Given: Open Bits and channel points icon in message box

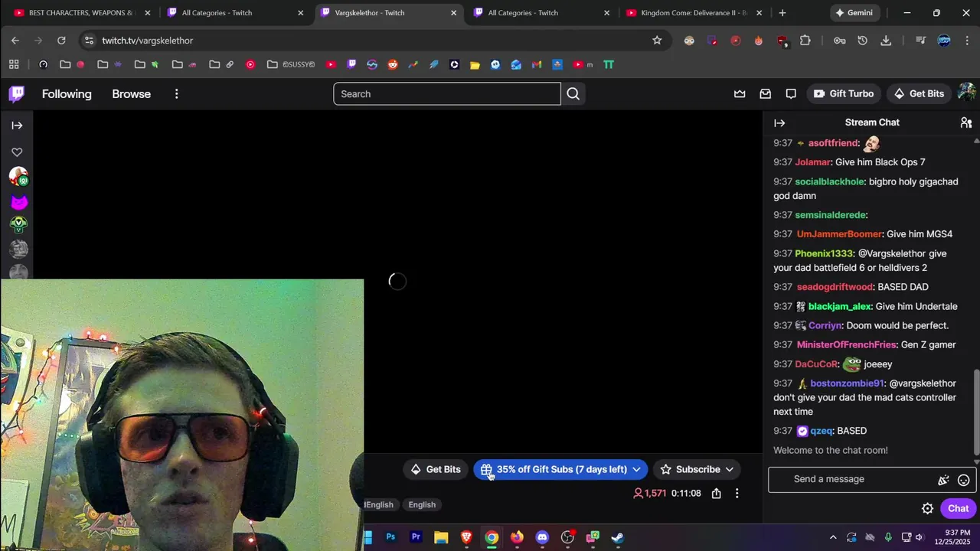Looking at the screenshot, I should (x=943, y=480).
